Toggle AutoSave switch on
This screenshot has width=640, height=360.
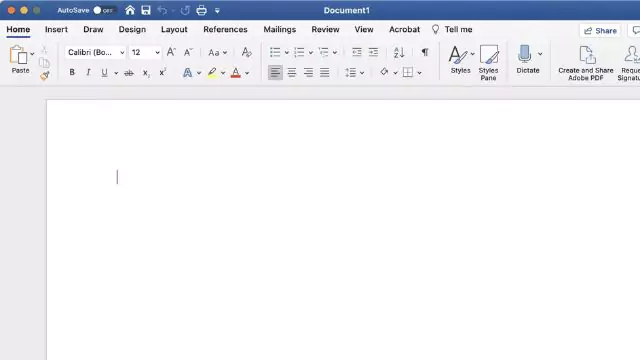pyautogui.click(x=104, y=10)
